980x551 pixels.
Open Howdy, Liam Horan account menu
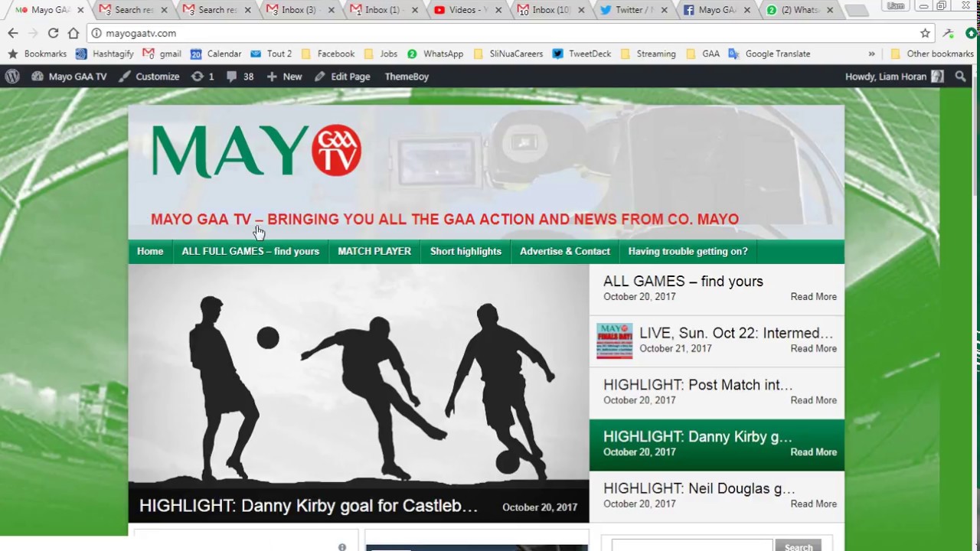[x=894, y=77]
